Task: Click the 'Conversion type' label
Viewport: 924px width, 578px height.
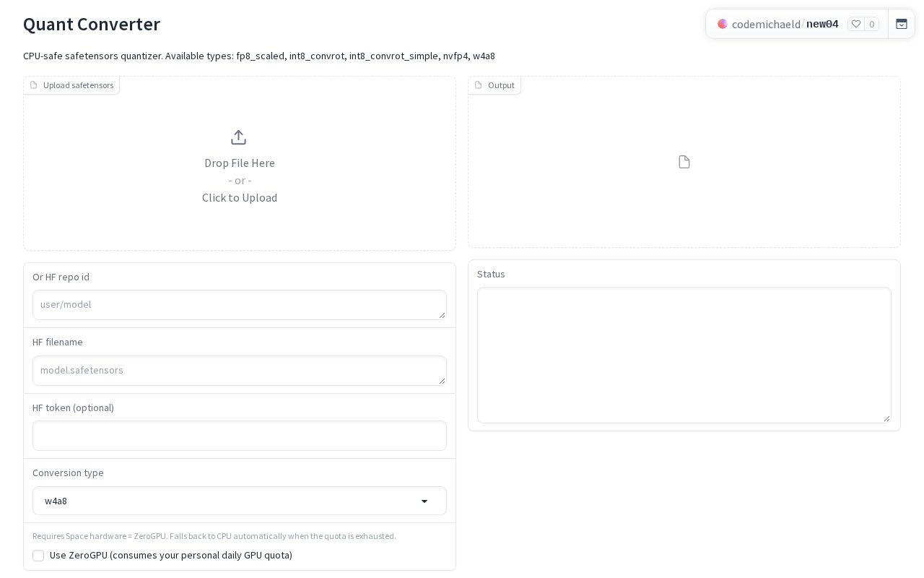Action: coord(68,473)
